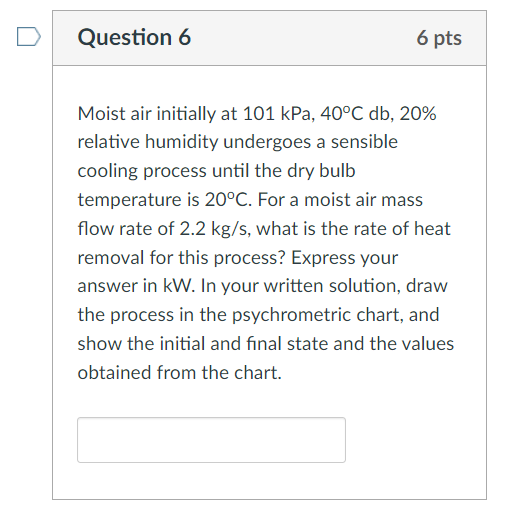Click the answer input box
516x510 pixels.
pos(211,440)
